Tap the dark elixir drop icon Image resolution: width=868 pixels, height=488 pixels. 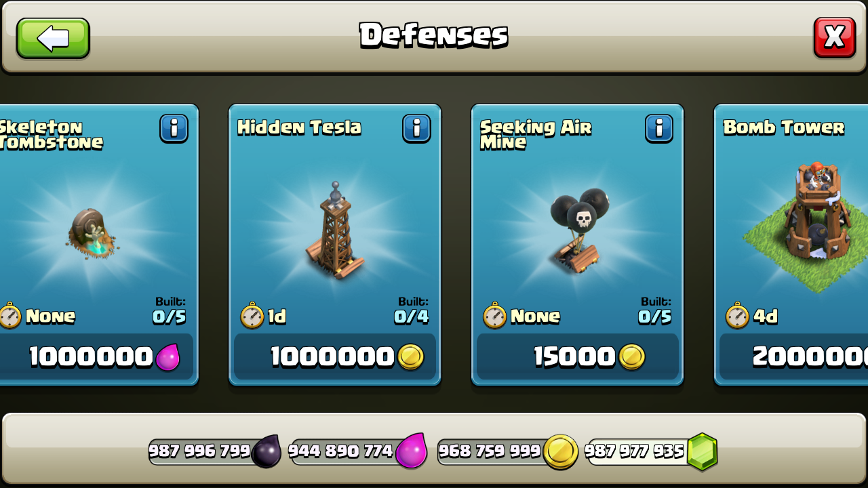(x=266, y=451)
